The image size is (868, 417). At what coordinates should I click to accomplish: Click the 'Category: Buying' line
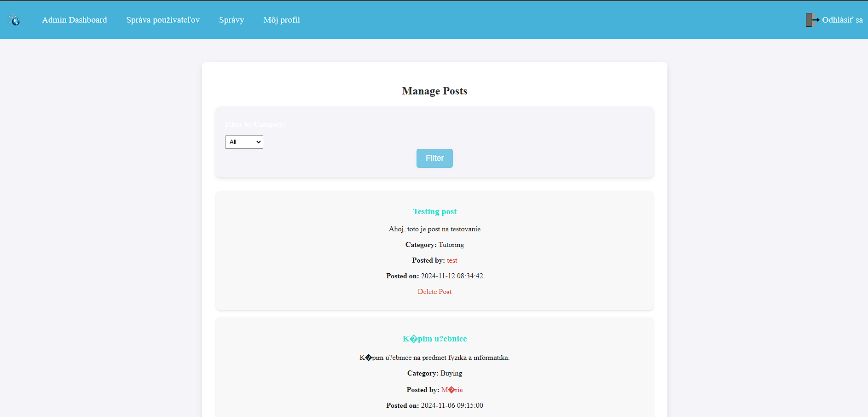point(434,373)
